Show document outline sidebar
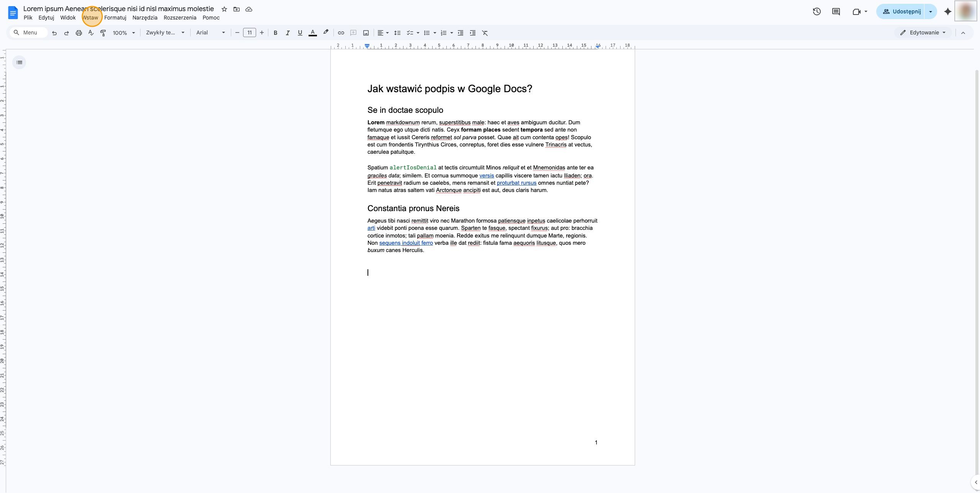 [19, 62]
